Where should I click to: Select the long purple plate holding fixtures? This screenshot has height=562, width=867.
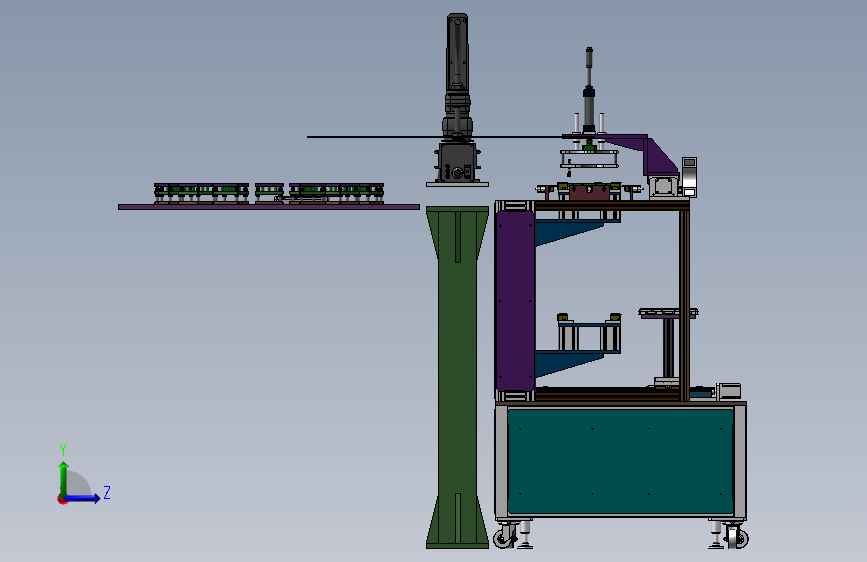pos(269,207)
